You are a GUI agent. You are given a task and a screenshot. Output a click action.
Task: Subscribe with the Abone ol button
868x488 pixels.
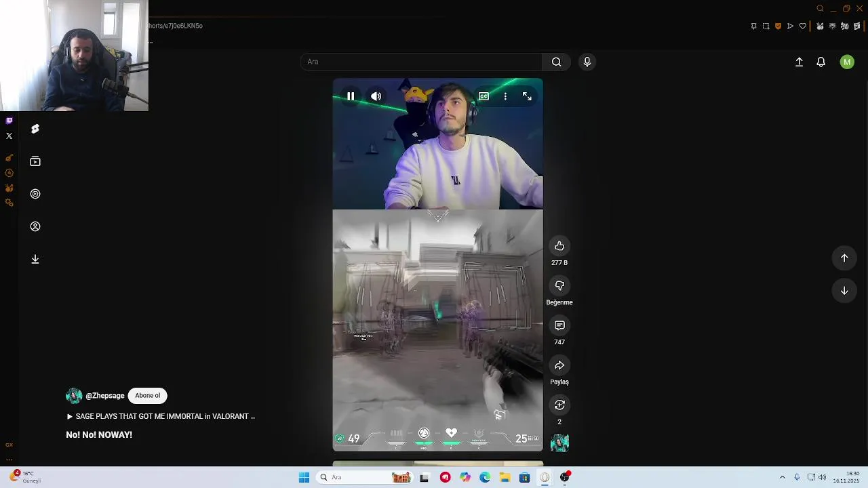tap(147, 396)
